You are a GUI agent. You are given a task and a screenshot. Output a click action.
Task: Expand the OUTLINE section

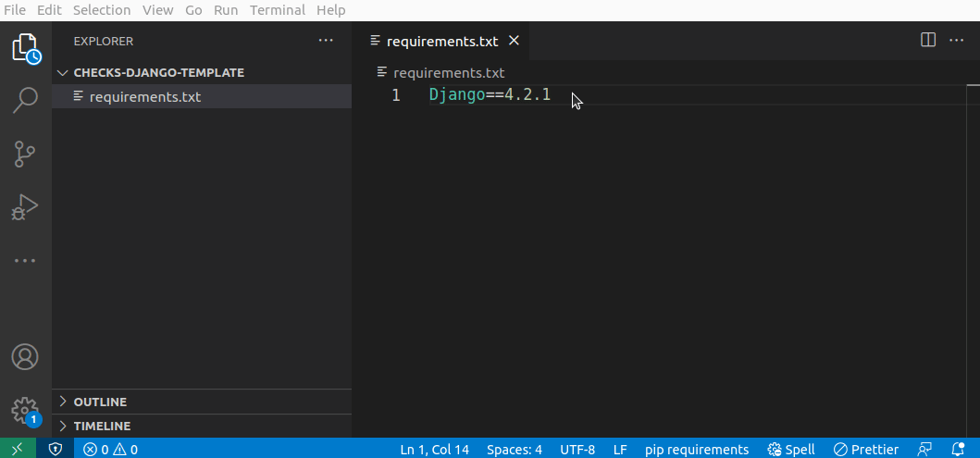[100, 402]
